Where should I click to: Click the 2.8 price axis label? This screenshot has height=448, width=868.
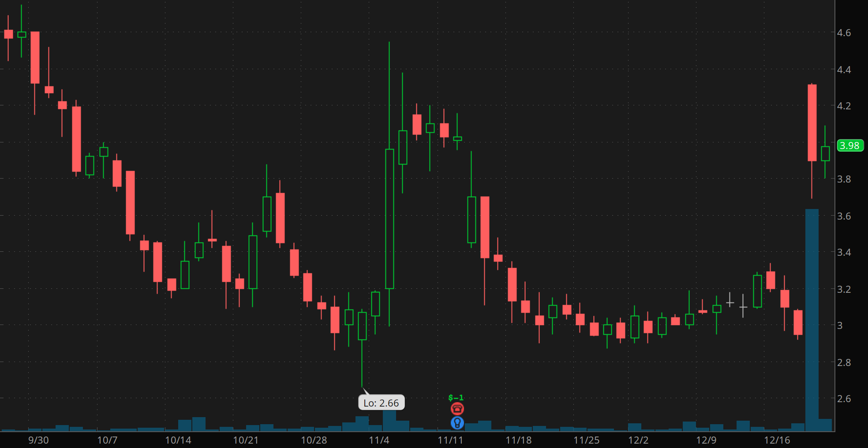844,362
